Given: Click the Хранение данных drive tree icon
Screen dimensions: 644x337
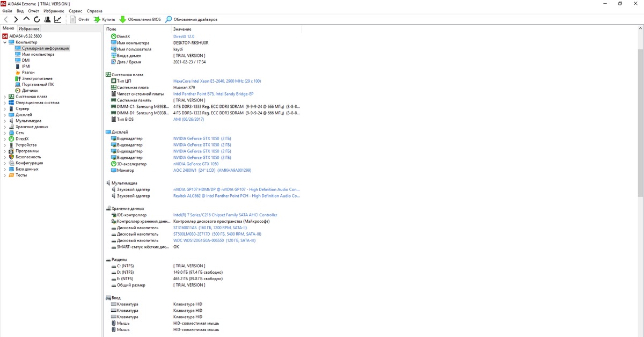Looking at the screenshot, I should 11,127.
